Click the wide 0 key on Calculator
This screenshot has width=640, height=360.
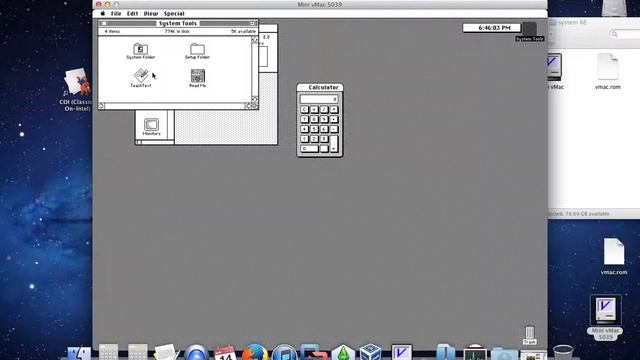(x=309, y=149)
